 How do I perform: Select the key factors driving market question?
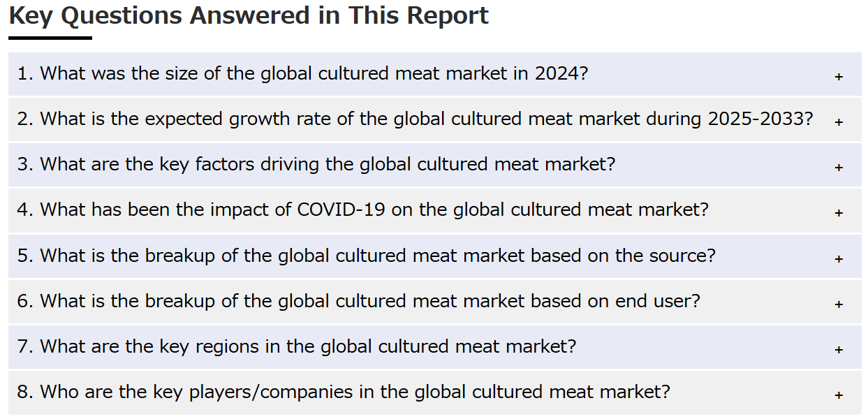(316, 164)
